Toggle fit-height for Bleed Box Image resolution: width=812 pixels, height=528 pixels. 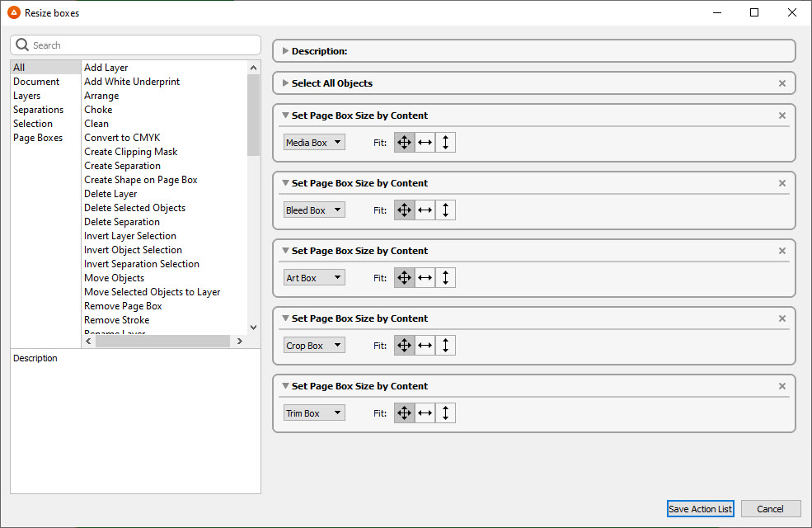click(445, 210)
